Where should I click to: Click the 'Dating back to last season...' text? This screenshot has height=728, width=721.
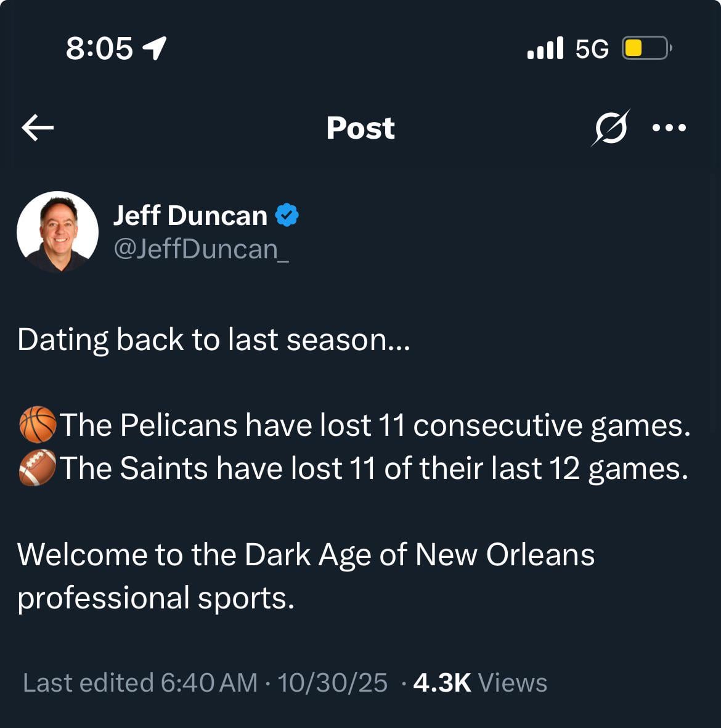(213, 340)
